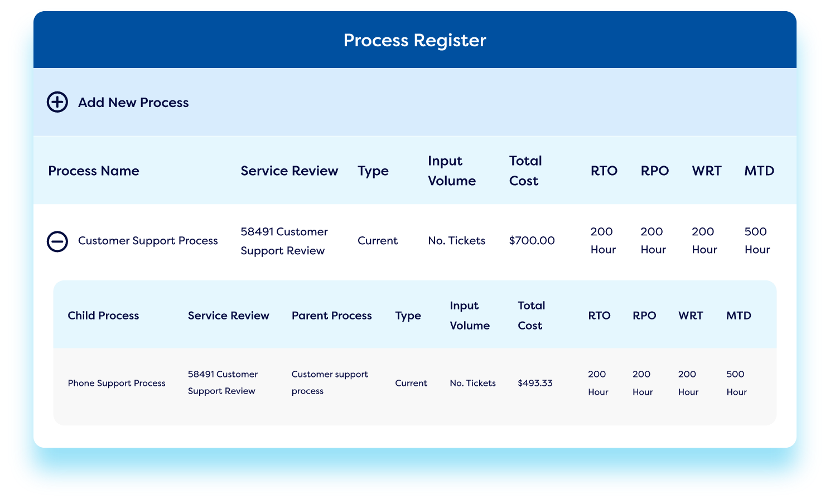This screenshot has width=830, height=504.
Task: Click main table Type column header
Action: click(373, 171)
